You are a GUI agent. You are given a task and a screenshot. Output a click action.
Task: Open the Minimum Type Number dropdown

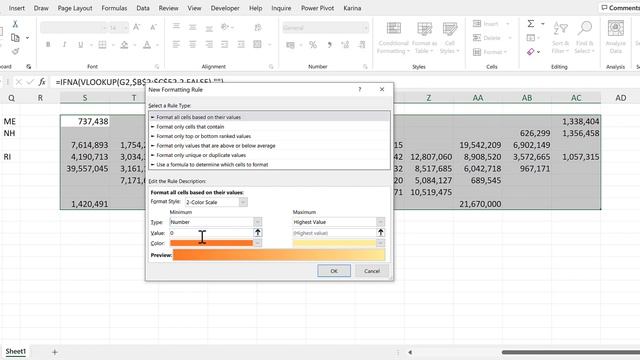(258, 222)
